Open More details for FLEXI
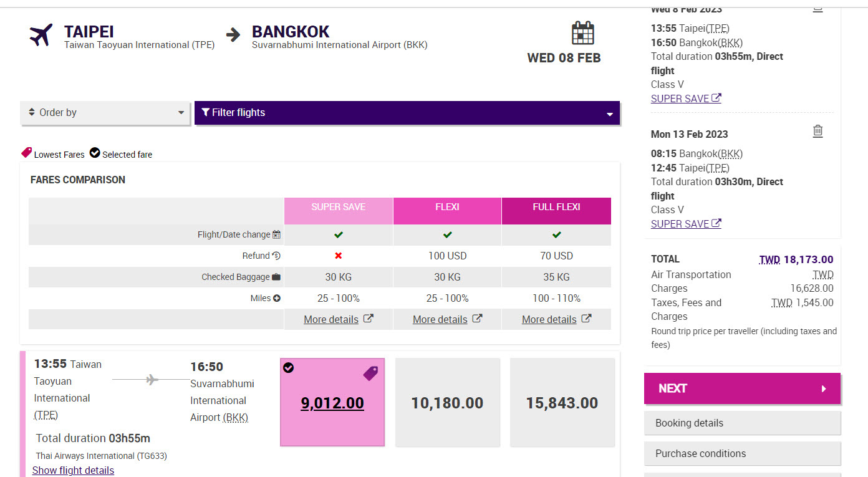 tap(440, 319)
